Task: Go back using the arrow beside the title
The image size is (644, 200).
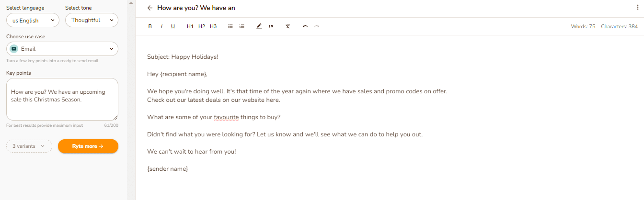Action: coord(150,8)
